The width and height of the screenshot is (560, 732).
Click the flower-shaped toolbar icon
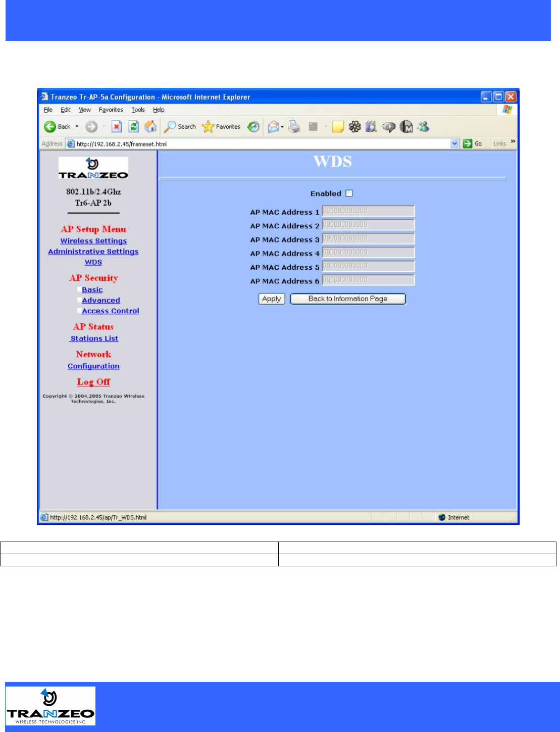point(355,127)
